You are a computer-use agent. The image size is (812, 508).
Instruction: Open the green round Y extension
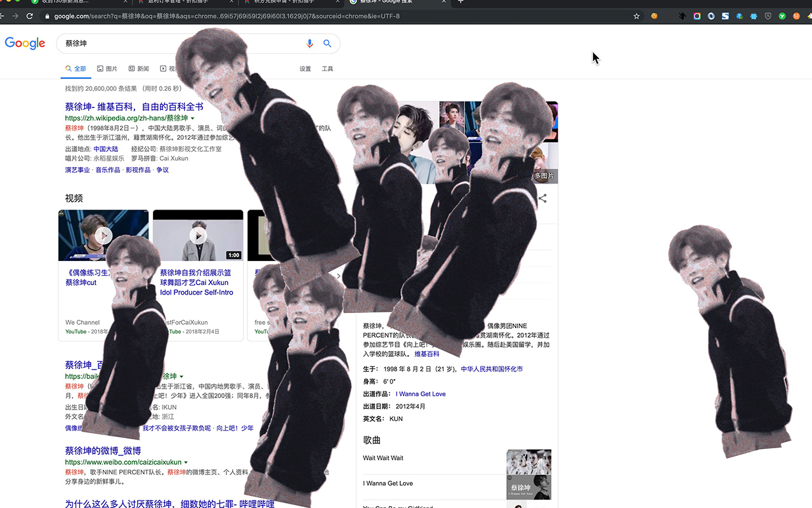pos(782,16)
